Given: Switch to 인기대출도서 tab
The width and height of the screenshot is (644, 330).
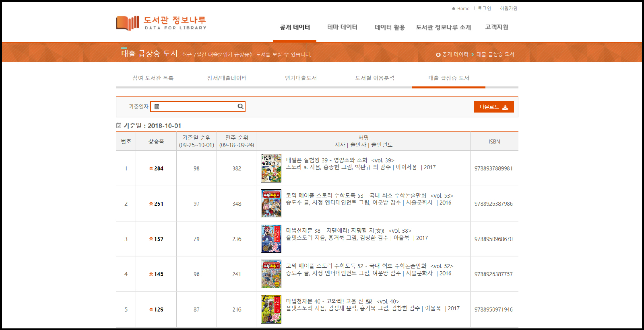Looking at the screenshot, I should tap(301, 78).
